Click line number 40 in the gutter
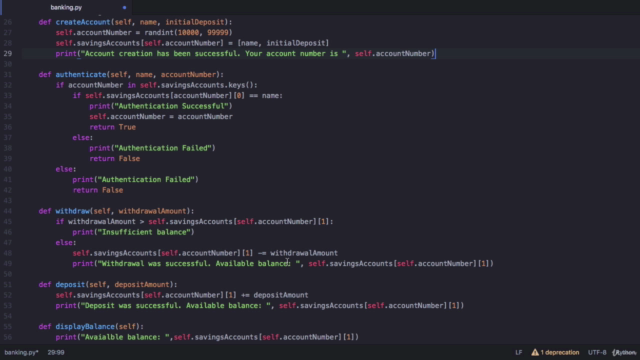Screen dimensions: 640x360 [x=8, y=169]
